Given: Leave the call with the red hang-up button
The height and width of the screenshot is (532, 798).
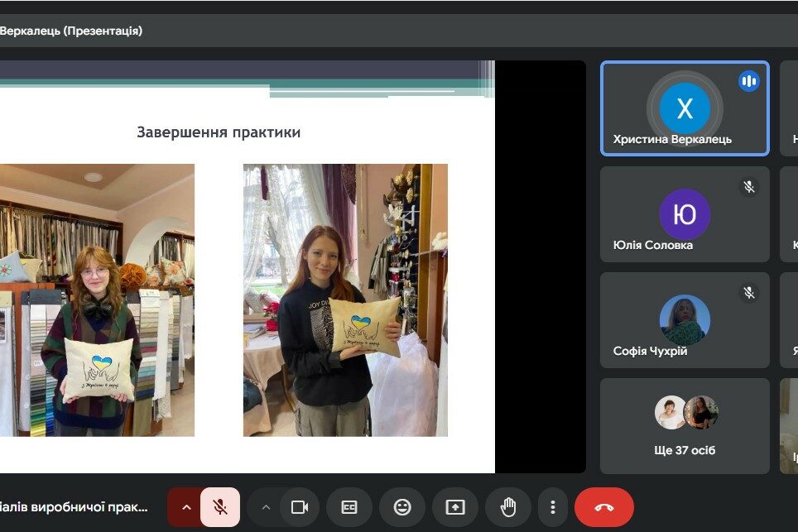Looking at the screenshot, I should pos(603,507).
